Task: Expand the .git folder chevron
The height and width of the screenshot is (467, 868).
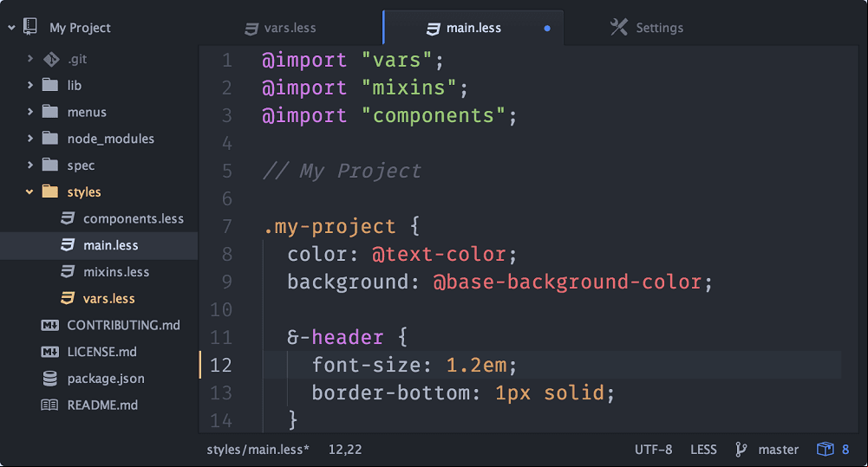Action: 29,58
